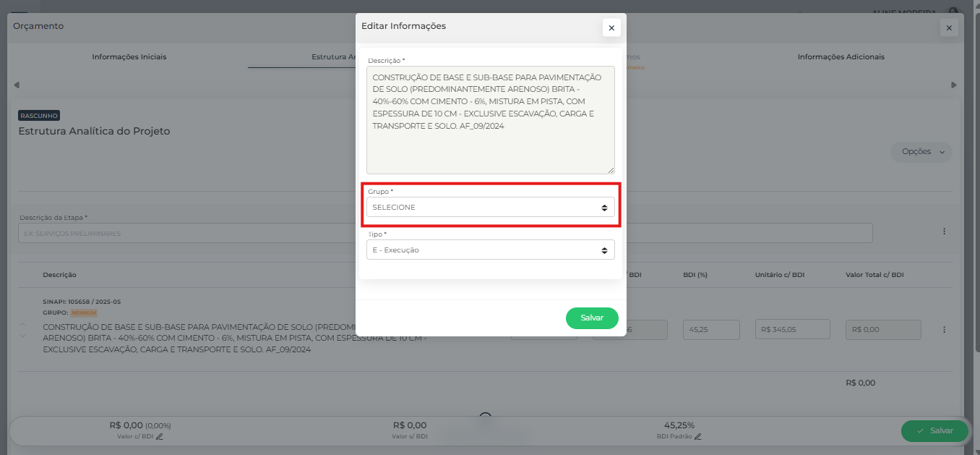Click the pencil icon next to Valor c/ BDI

(160, 436)
